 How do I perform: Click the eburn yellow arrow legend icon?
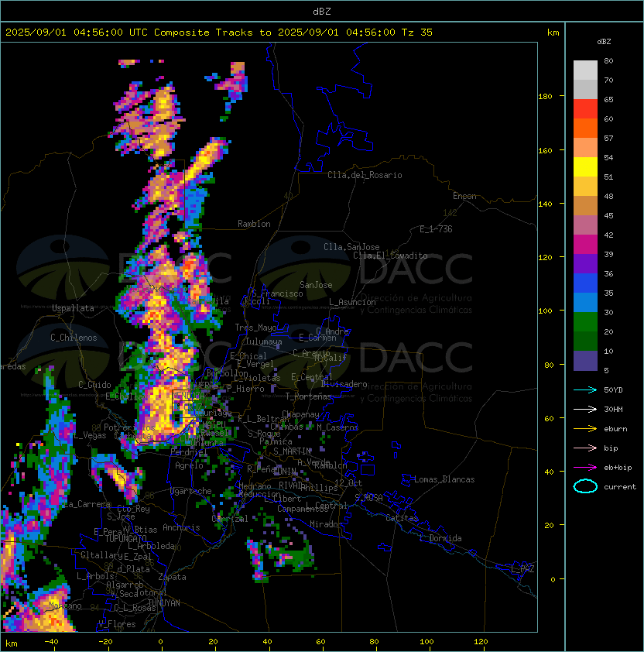[x=585, y=429]
